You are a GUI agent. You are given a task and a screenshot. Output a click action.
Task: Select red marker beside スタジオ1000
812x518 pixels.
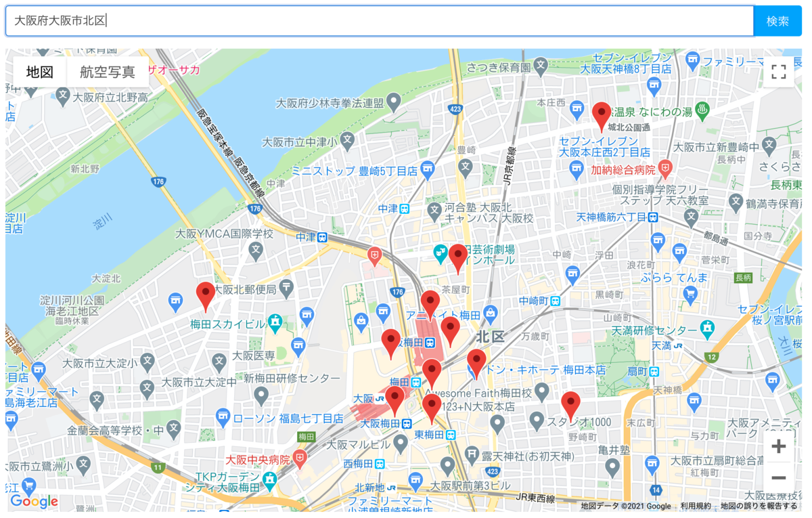[571, 406]
